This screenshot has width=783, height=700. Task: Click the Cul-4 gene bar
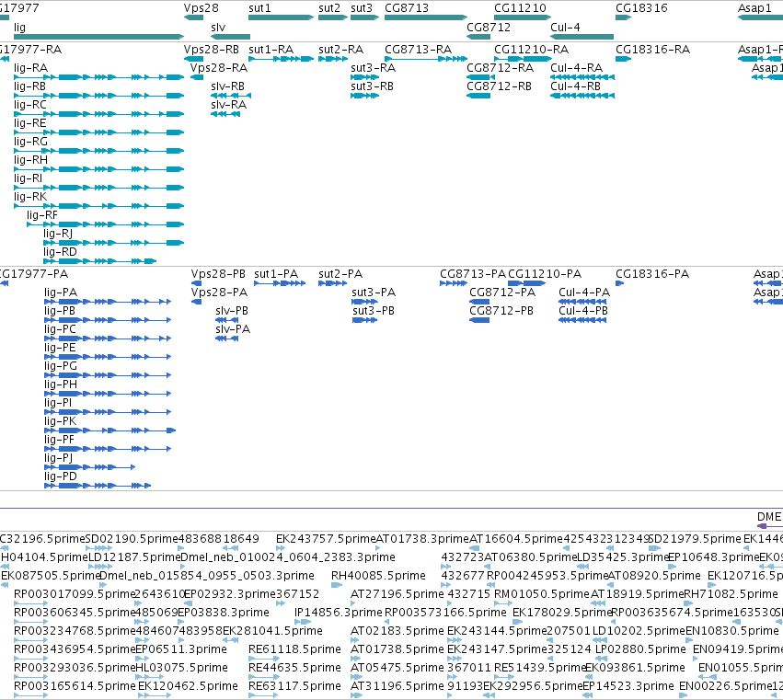pos(581,37)
